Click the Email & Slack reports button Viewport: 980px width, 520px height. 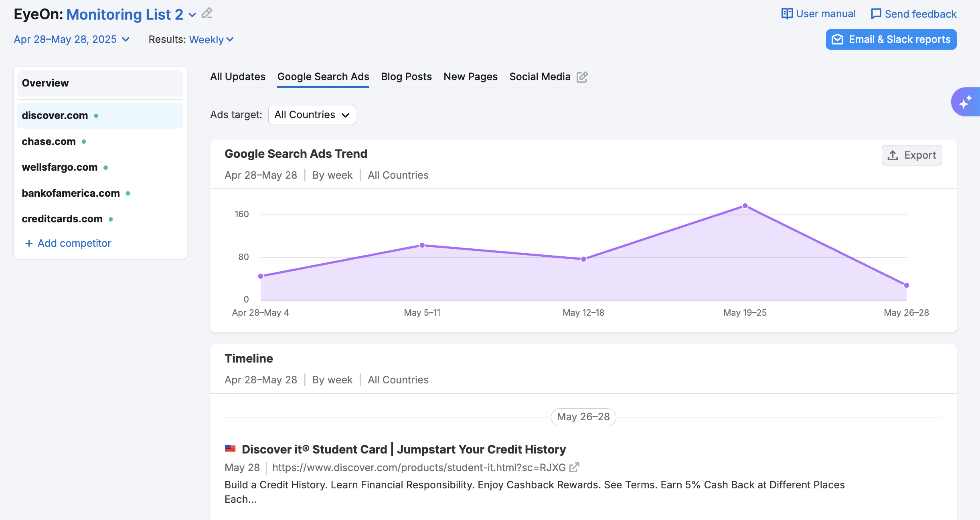coord(891,39)
